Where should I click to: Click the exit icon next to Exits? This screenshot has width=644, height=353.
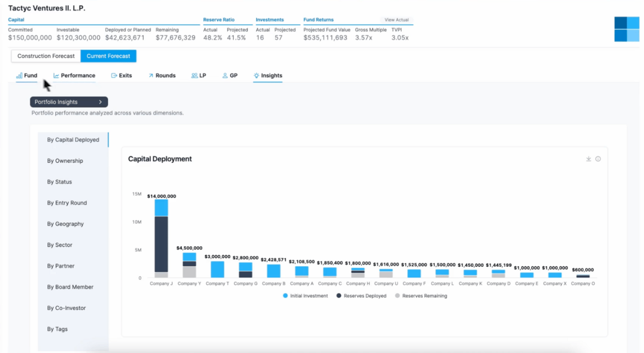(114, 76)
